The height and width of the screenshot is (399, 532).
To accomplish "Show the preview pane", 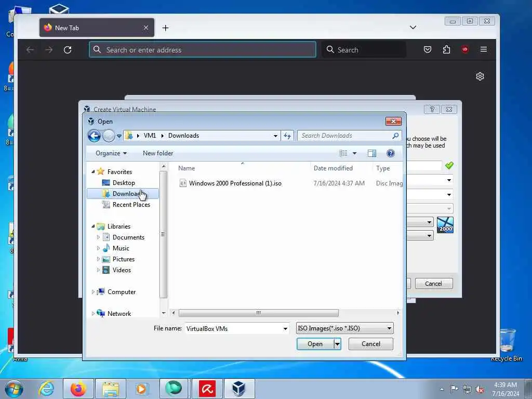I will point(372,153).
